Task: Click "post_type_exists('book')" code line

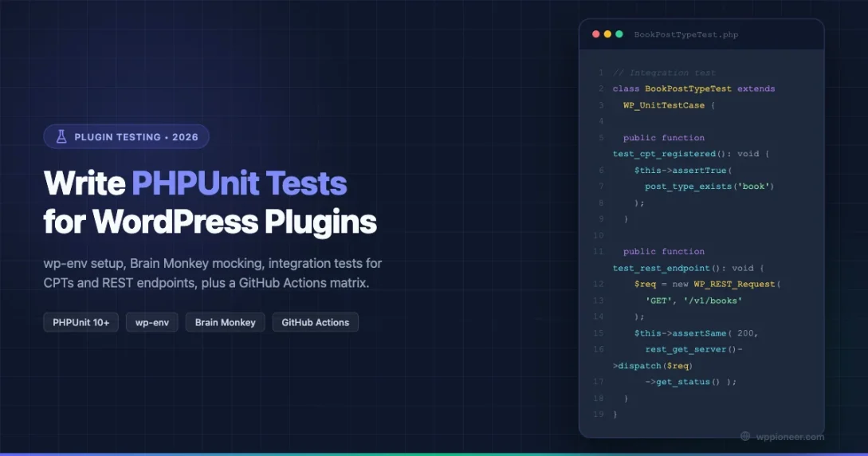Action: point(709,187)
